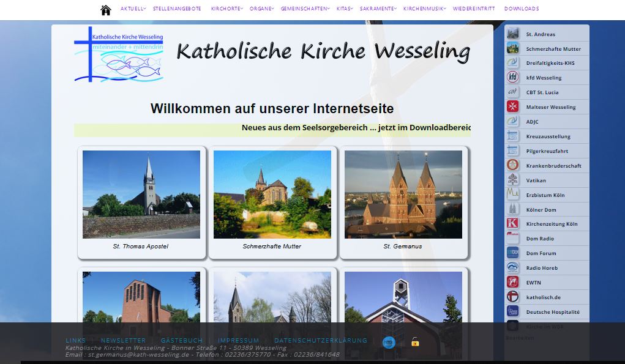The width and height of the screenshot is (625, 364).
Task: Expand the AKTUELL dropdown menu
Action: tap(133, 9)
